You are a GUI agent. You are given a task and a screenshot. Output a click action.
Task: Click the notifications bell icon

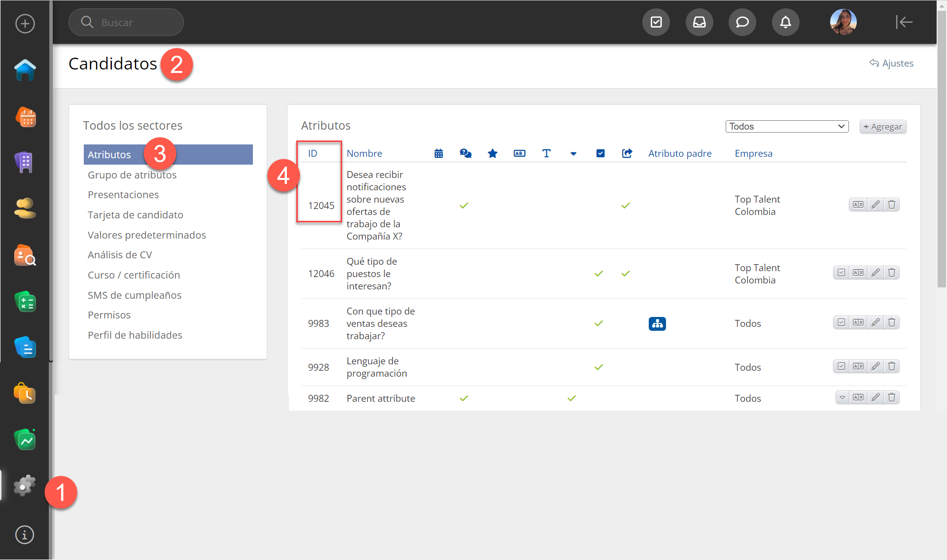785,22
